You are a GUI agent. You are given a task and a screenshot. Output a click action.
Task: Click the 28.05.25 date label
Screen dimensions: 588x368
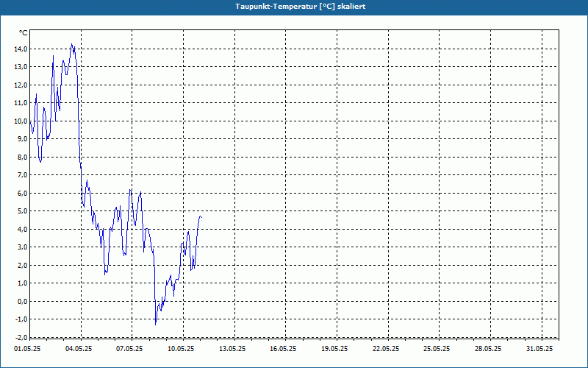coord(488,349)
